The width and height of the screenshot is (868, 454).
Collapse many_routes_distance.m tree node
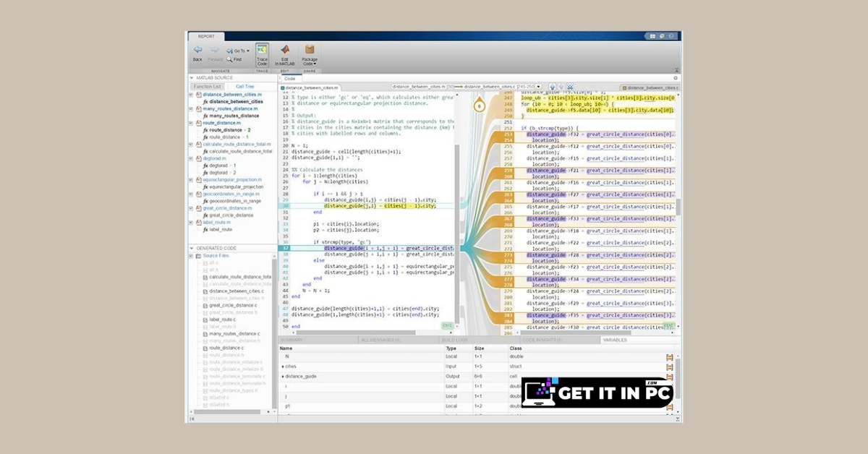(192, 108)
